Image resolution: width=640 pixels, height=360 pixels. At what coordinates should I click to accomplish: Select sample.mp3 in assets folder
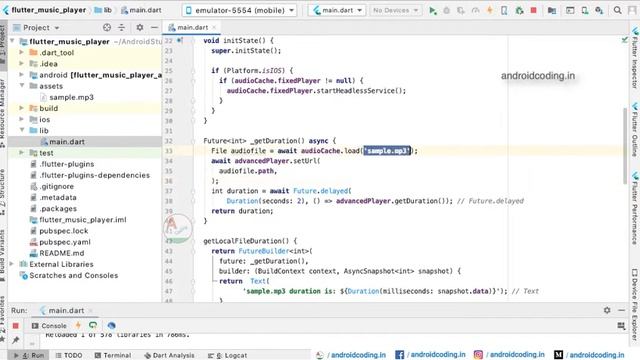[67, 97]
